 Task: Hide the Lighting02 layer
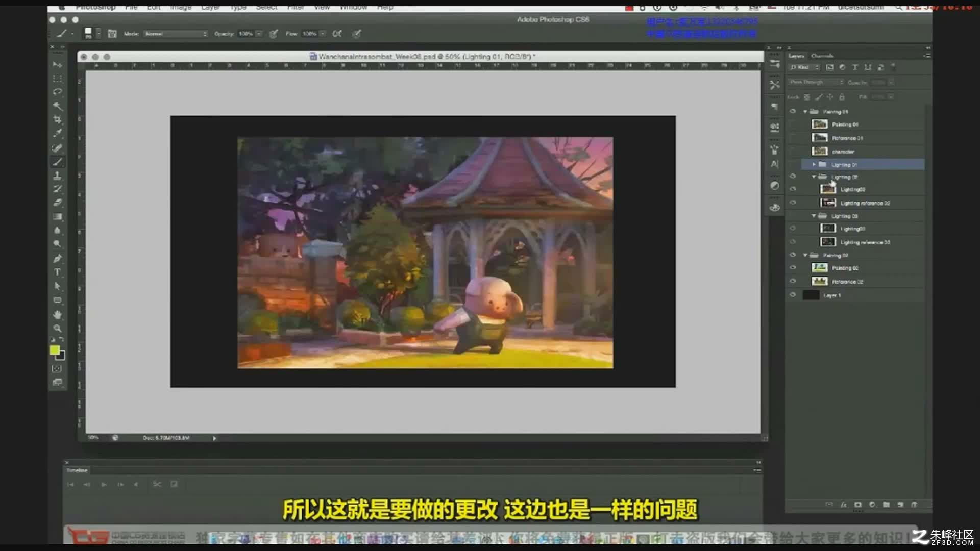pos(793,189)
